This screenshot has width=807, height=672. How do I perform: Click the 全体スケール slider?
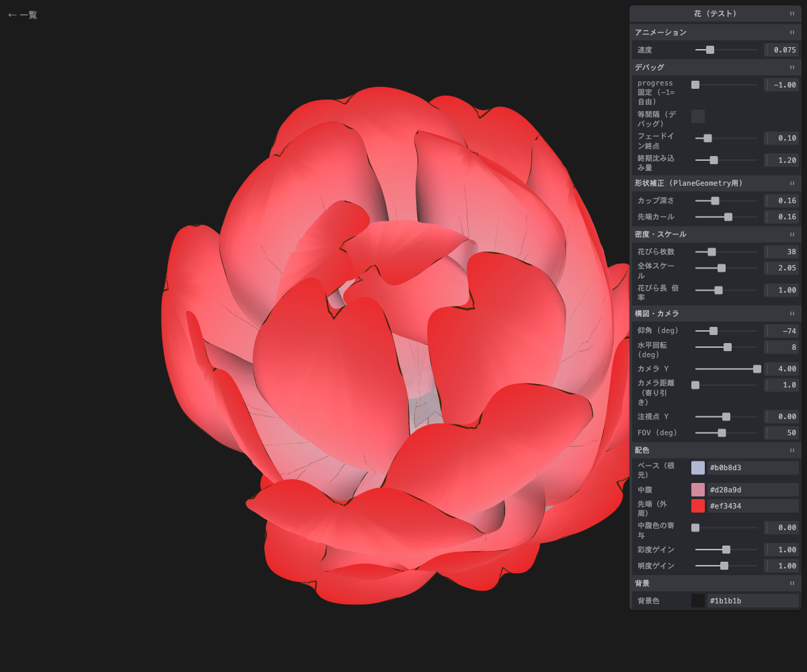point(726,268)
